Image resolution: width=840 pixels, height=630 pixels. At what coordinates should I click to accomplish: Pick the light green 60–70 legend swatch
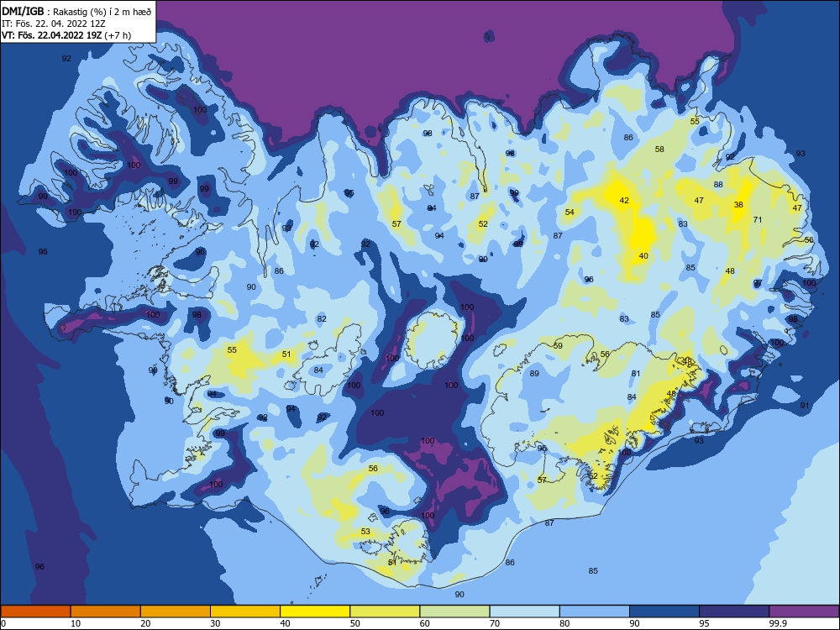pos(454,612)
